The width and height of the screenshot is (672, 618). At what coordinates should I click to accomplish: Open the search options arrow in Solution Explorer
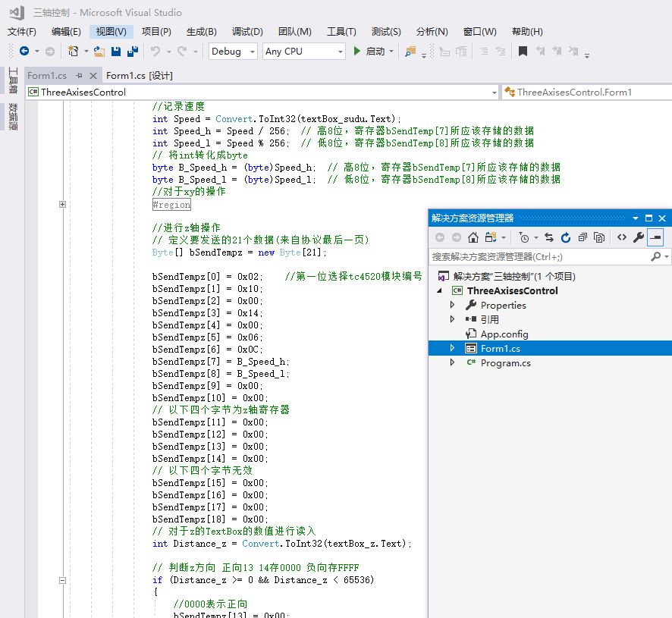pos(667,257)
